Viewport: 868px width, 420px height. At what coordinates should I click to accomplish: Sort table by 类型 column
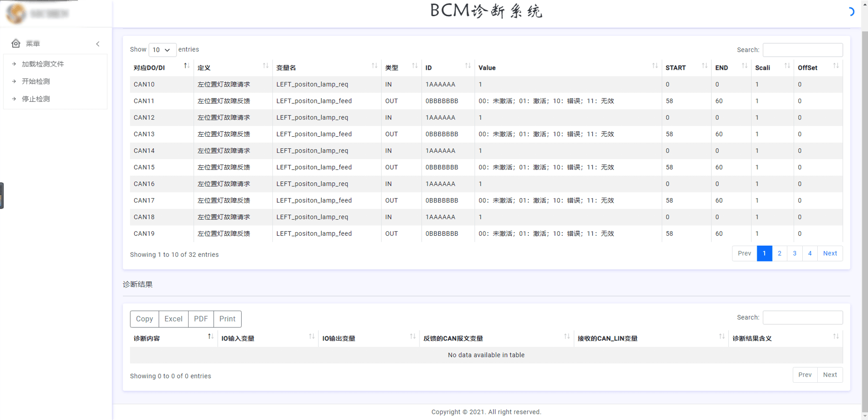[401, 67]
